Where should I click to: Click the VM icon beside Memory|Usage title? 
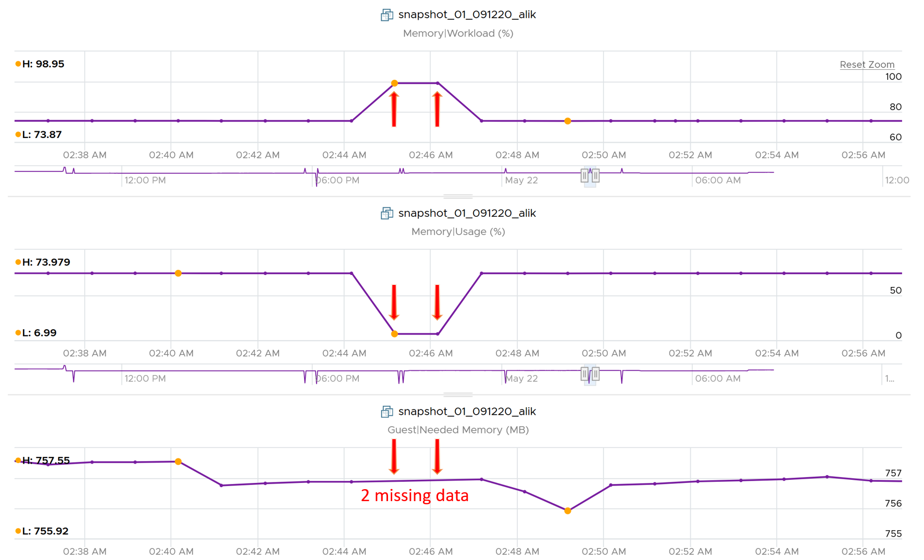[387, 213]
